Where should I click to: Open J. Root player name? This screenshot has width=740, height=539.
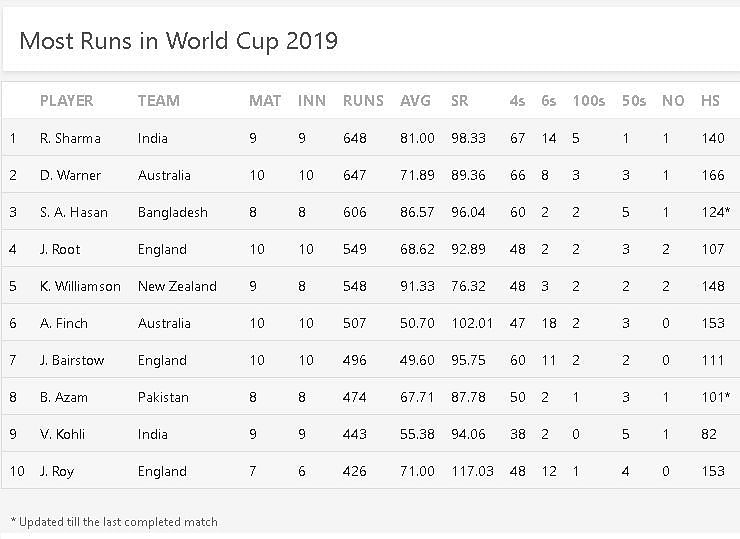(x=60, y=249)
